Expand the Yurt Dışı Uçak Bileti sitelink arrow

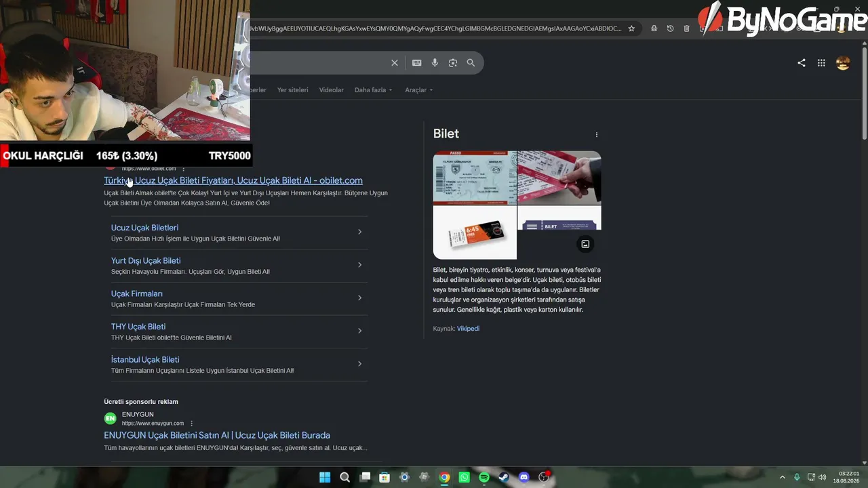coord(359,265)
